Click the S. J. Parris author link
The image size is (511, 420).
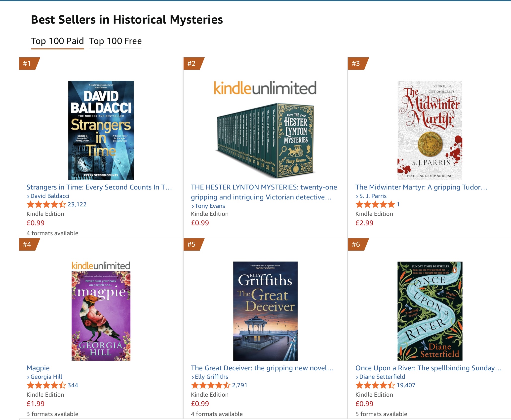coord(373,196)
